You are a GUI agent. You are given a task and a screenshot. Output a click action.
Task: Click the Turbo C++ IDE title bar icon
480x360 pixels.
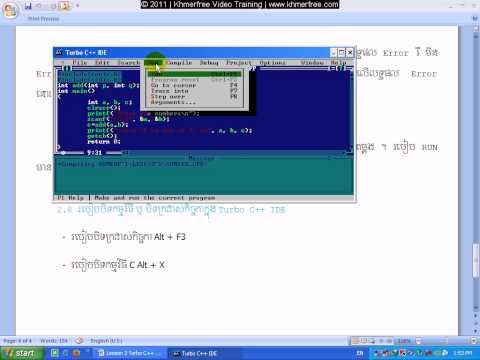pyautogui.click(x=59, y=52)
